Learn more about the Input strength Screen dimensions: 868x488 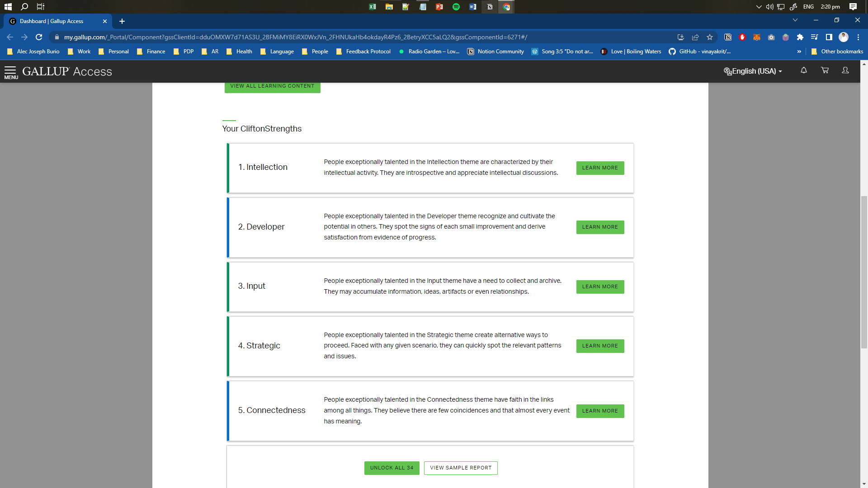(600, 286)
